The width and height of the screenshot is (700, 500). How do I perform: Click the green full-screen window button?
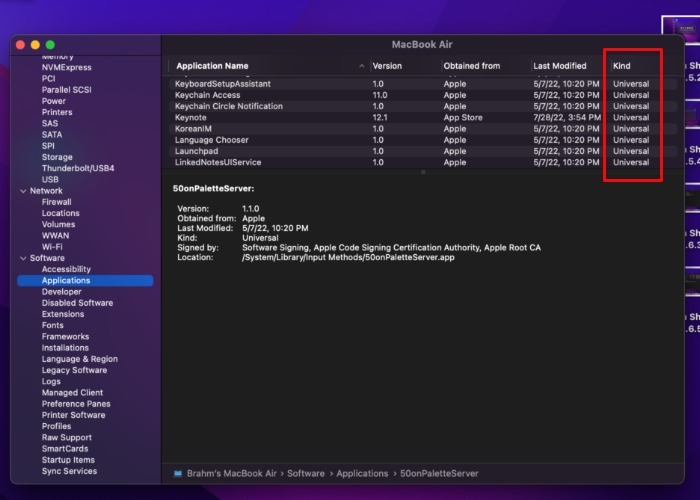[50, 45]
